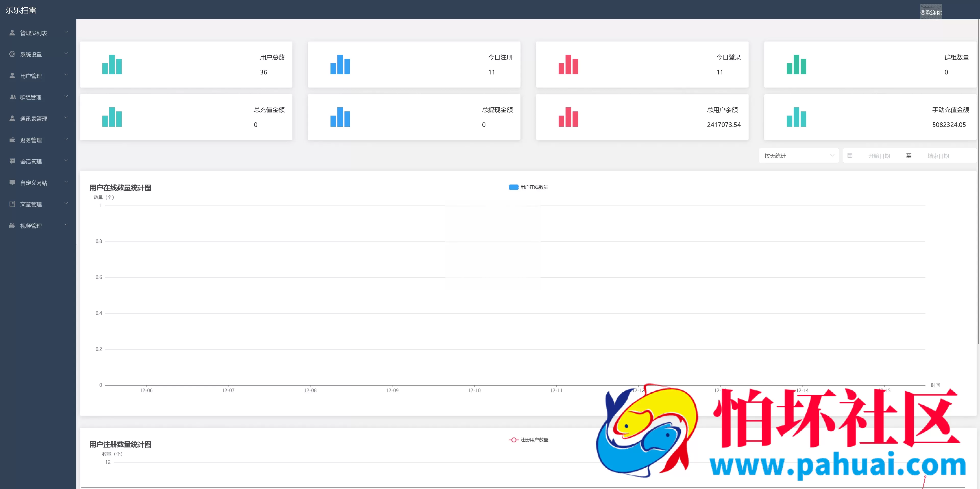Expand the 系统设置 menu chevron
Image resolution: width=980 pixels, height=489 pixels.
click(66, 53)
